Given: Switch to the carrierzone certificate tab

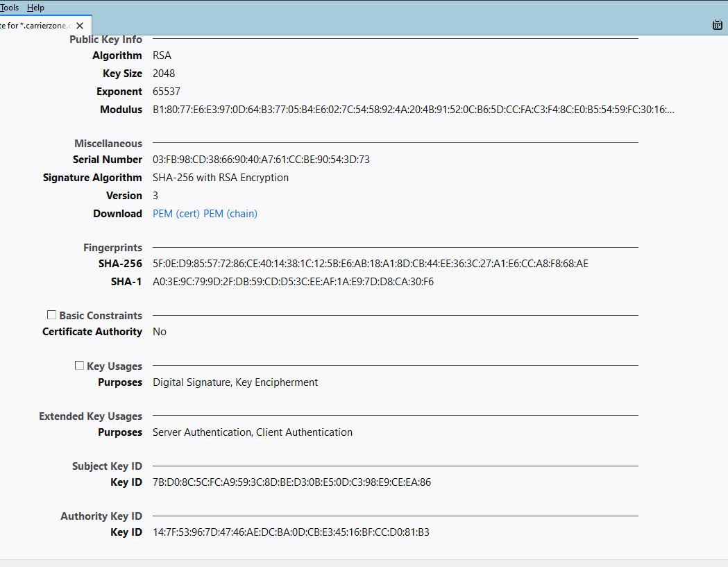Looking at the screenshot, I should click(x=35, y=26).
